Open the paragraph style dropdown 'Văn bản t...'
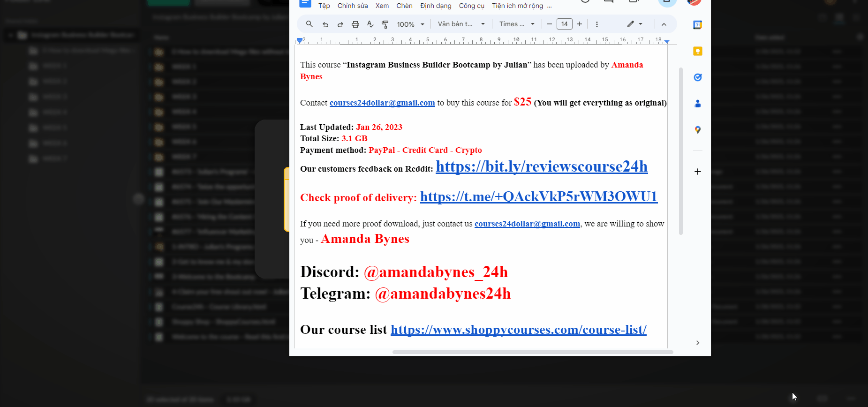The height and width of the screenshot is (407, 868). [461, 24]
